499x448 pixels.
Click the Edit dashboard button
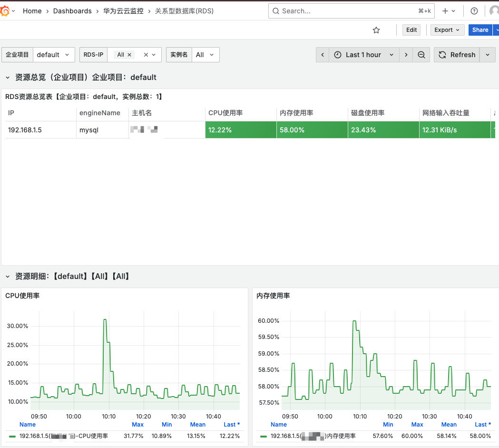411,30
